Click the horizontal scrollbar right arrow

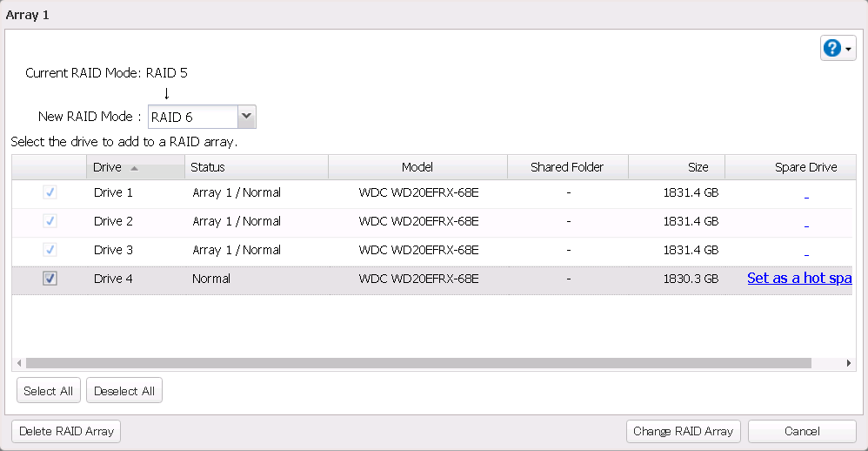851,363
